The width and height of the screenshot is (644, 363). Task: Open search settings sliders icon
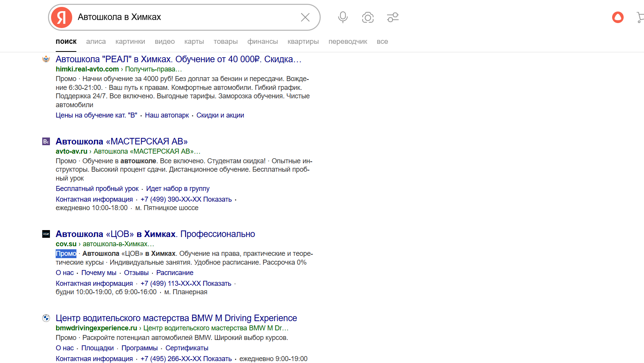(x=393, y=17)
